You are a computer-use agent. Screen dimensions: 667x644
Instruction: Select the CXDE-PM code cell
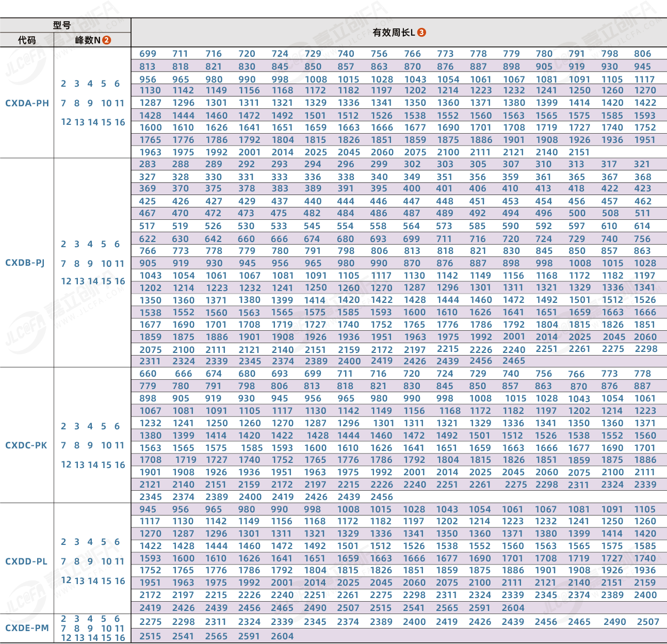(x=27, y=628)
